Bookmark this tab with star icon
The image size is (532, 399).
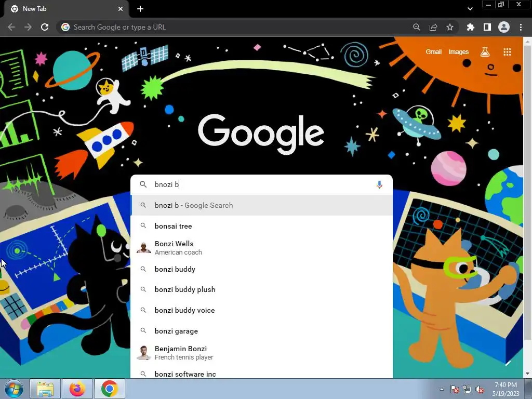tap(449, 27)
